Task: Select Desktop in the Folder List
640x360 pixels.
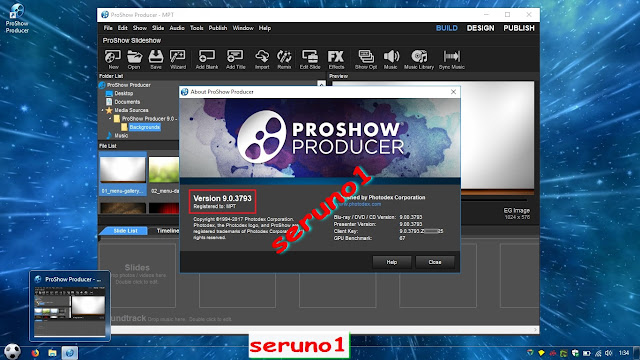Action: 124,93
